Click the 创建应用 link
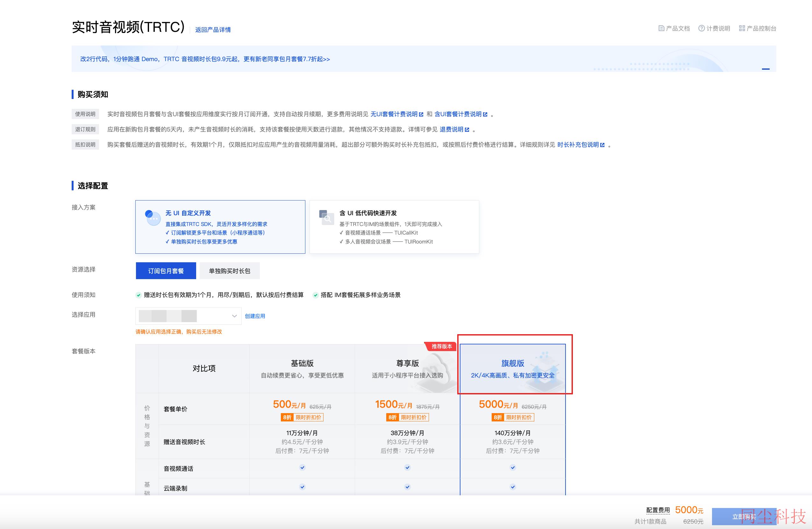This screenshot has height=529, width=812. coord(255,316)
